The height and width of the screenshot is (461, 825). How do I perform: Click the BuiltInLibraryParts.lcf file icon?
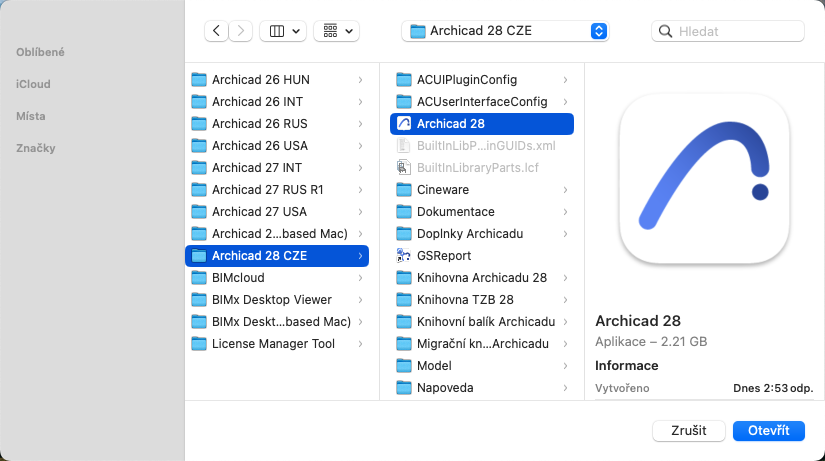pyautogui.click(x=404, y=168)
